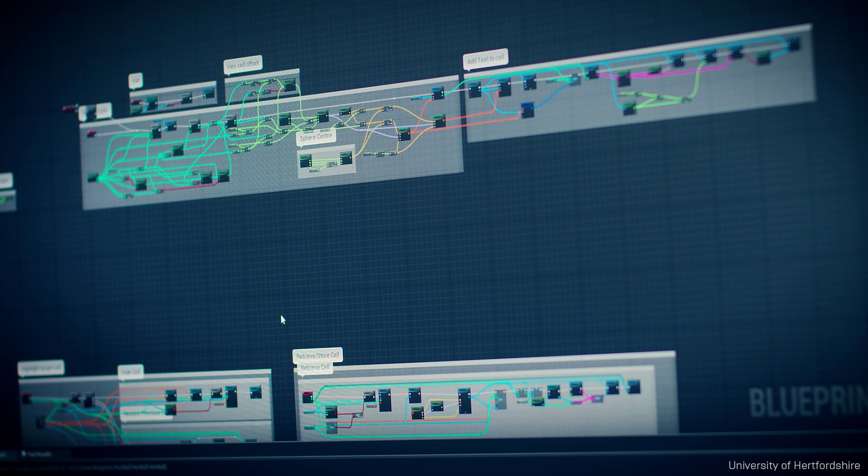The height and width of the screenshot is (476, 868).
Task: Select the 'Hide Cell' comment bubble
Action: click(x=130, y=371)
